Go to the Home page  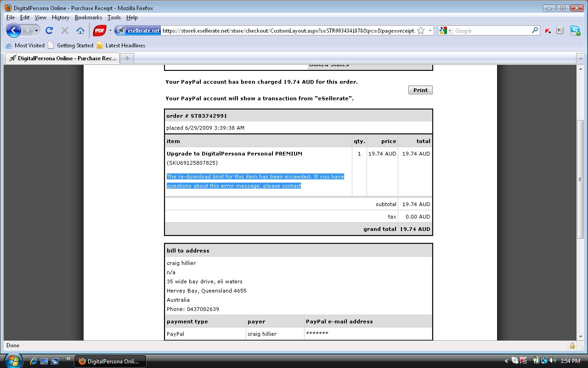tap(80, 30)
